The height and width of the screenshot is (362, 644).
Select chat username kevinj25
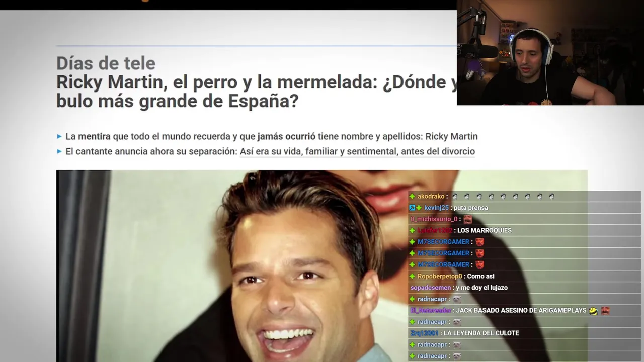click(x=436, y=208)
